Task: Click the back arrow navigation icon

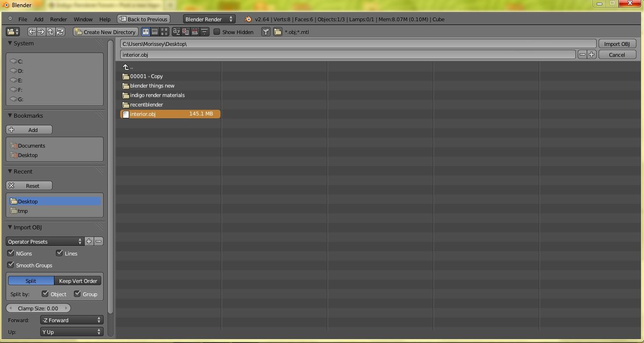Action: pos(32,32)
